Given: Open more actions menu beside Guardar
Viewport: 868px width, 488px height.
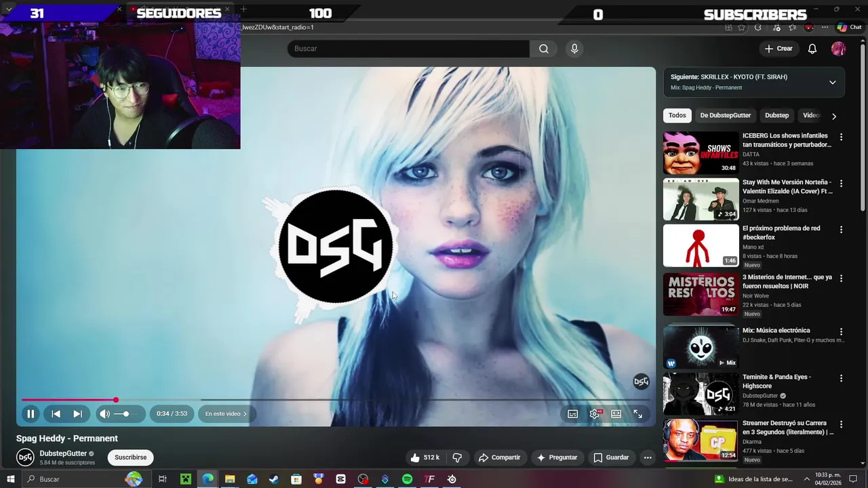Looking at the screenshot, I should [x=648, y=457].
